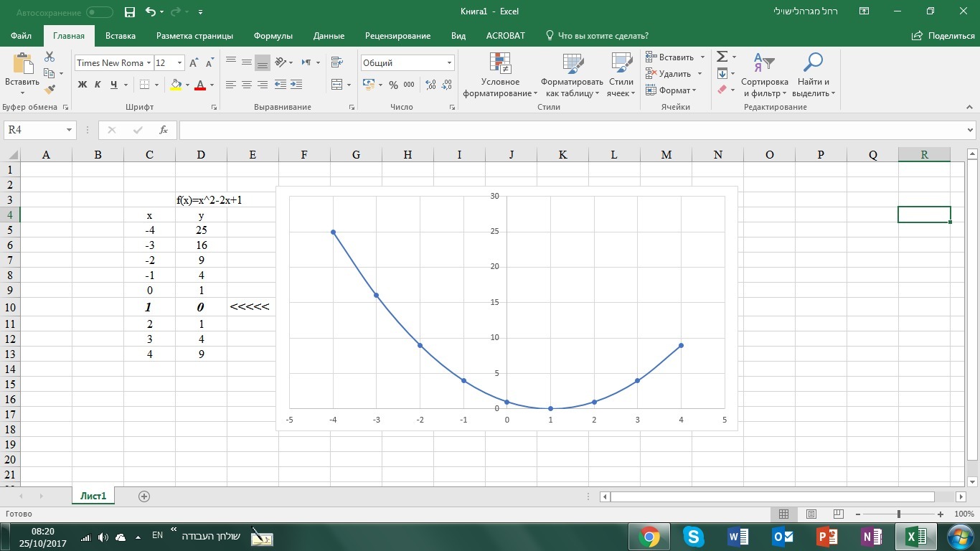Activate the Format Painter brush
The image size is (980, 551).
click(50, 90)
